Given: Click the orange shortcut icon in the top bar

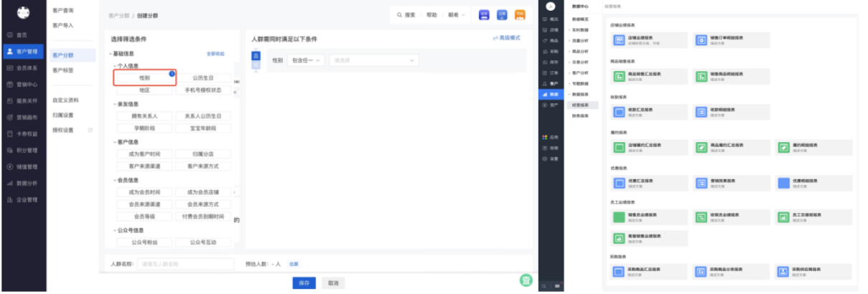Looking at the screenshot, I should pyautogui.click(x=520, y=14).
